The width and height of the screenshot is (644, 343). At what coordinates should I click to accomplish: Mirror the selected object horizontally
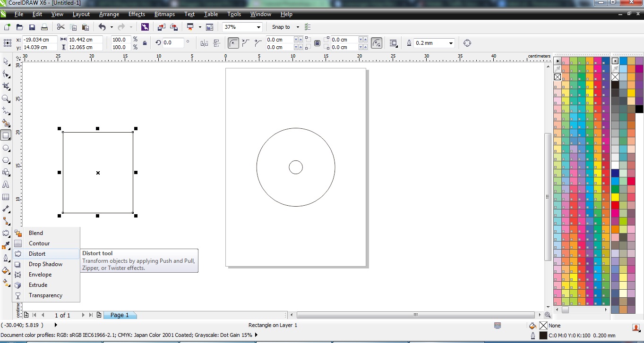[204, 43]
